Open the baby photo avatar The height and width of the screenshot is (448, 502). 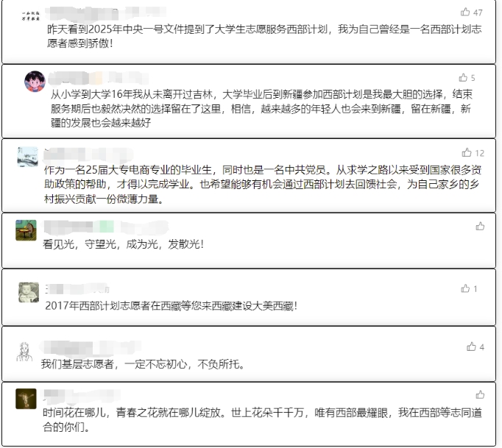pos(29,292)
